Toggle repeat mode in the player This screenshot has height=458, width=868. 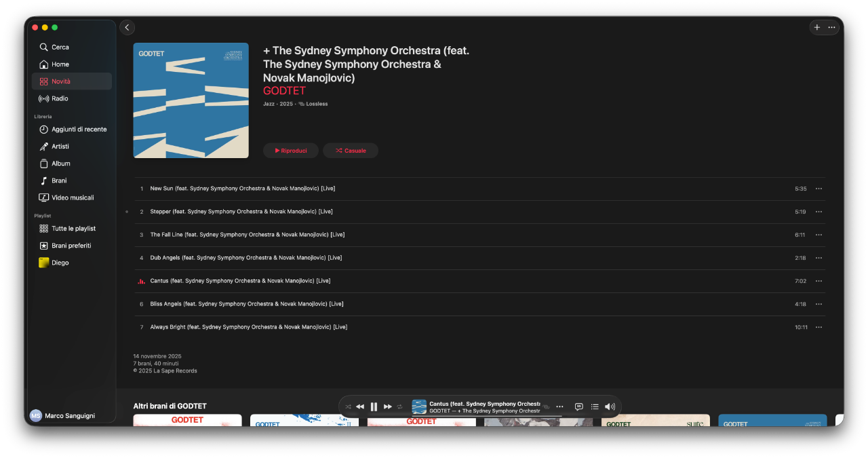coord(400,406)
